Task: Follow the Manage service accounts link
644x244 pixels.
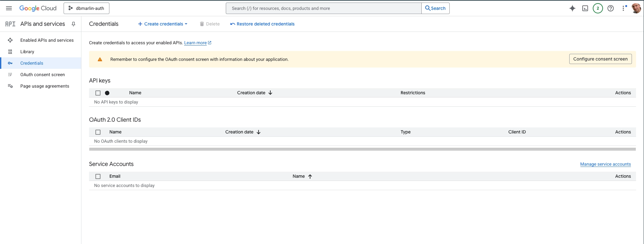Action: pos(605,164)
